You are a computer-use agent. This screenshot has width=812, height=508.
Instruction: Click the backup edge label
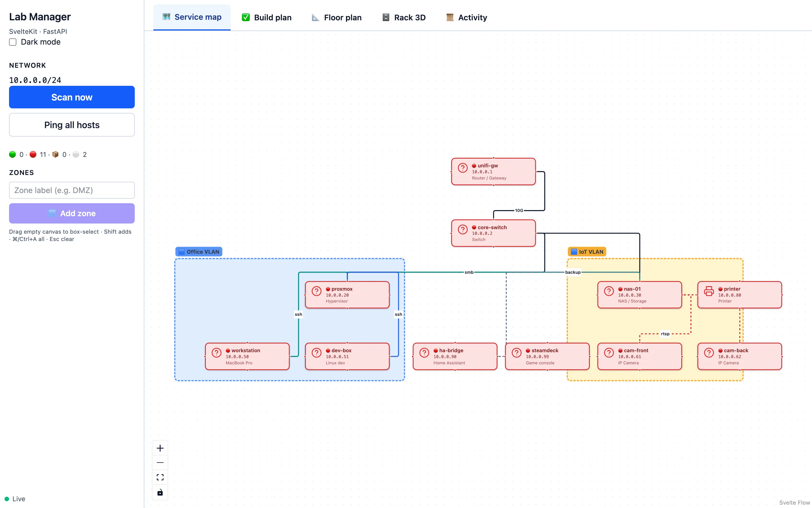point(573,272)
